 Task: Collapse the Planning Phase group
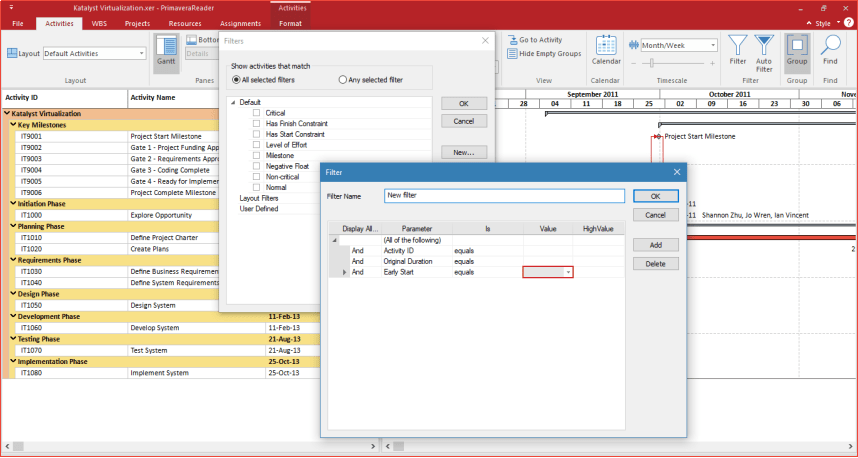click(x=13, y=227)
